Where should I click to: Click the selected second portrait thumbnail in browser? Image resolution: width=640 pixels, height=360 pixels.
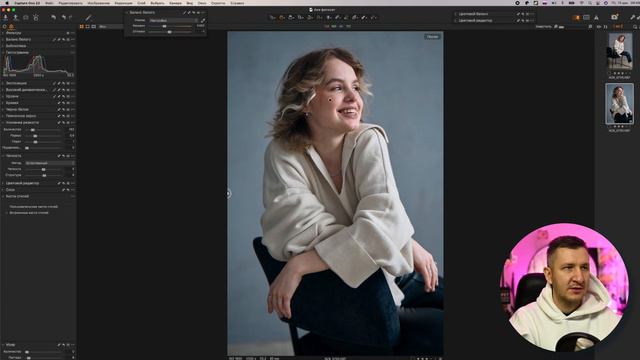pyautogui.click(x=620, y=104)
